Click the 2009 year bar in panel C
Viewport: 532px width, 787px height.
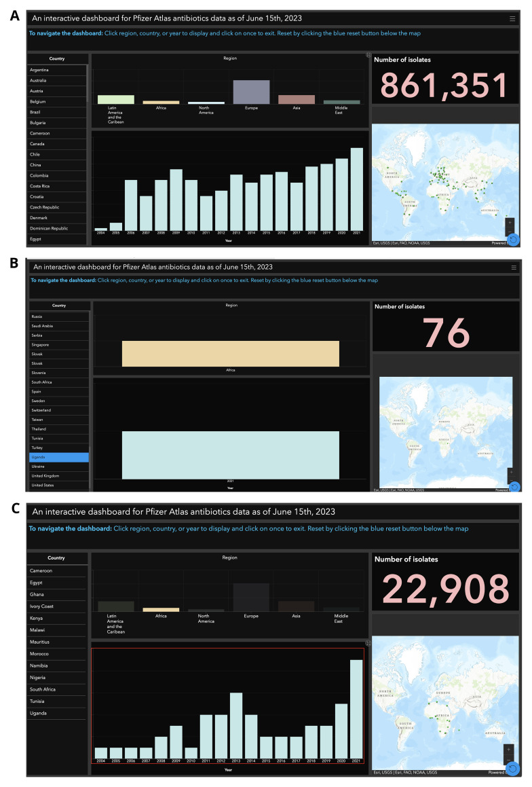(x=176, y=742)
